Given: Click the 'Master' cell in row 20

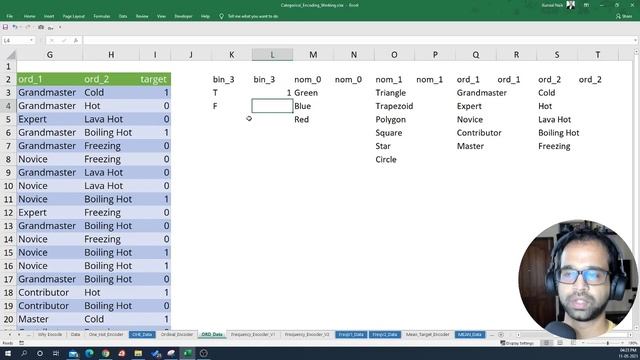Looking at the screenshot, I should tap(50, 319).
